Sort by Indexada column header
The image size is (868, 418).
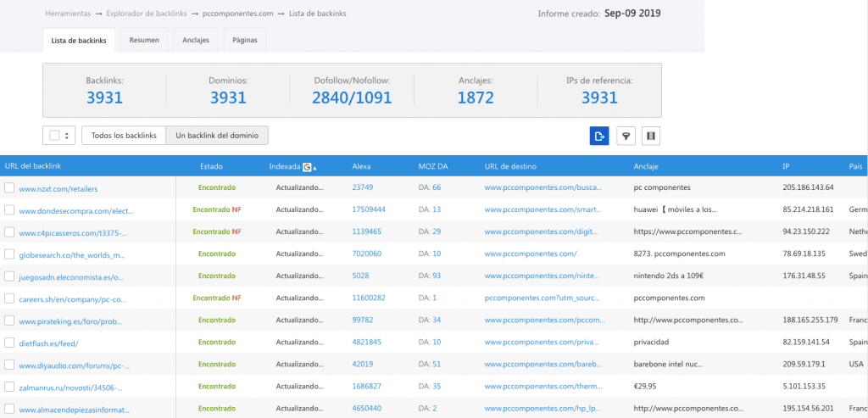pyautogui.click(x=285, y=166)
